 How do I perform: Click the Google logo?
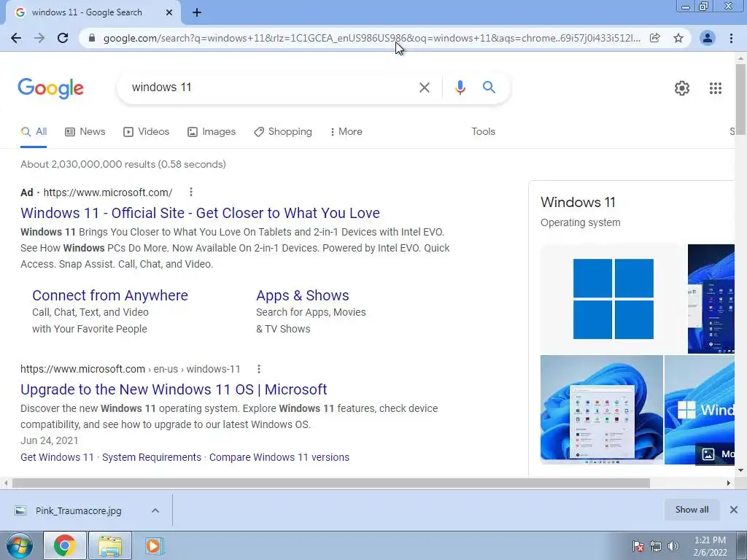[x=51, y=88]
